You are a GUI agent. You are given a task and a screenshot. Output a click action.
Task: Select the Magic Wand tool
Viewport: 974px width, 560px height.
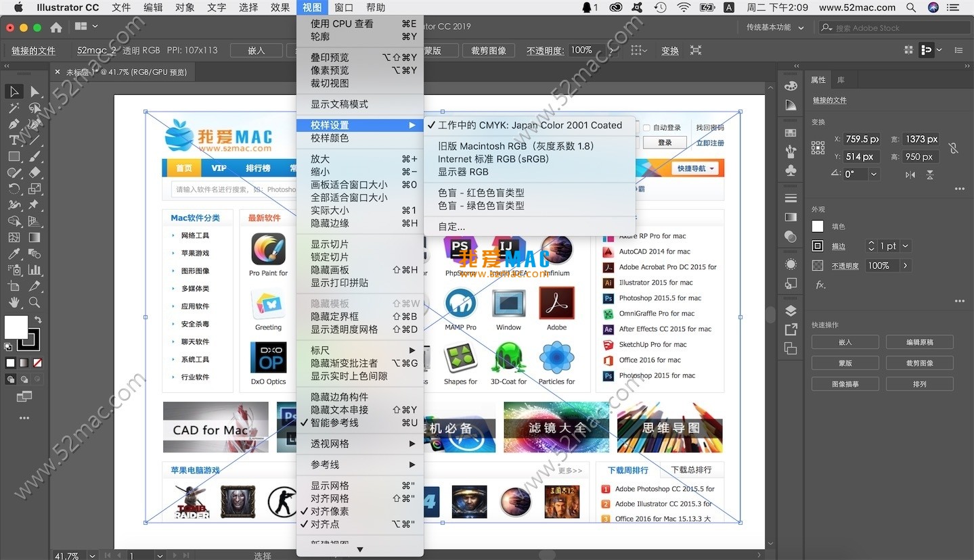pos(14,108)
